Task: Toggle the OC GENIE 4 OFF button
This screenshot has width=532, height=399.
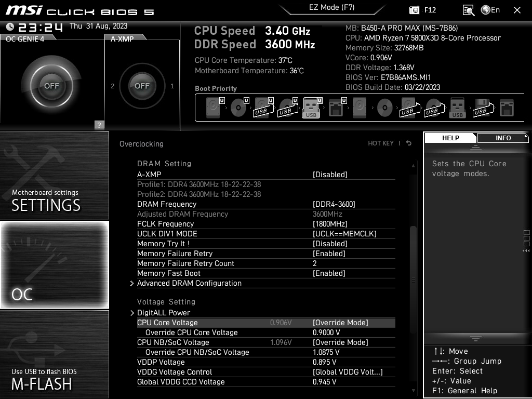Action: 51,86
